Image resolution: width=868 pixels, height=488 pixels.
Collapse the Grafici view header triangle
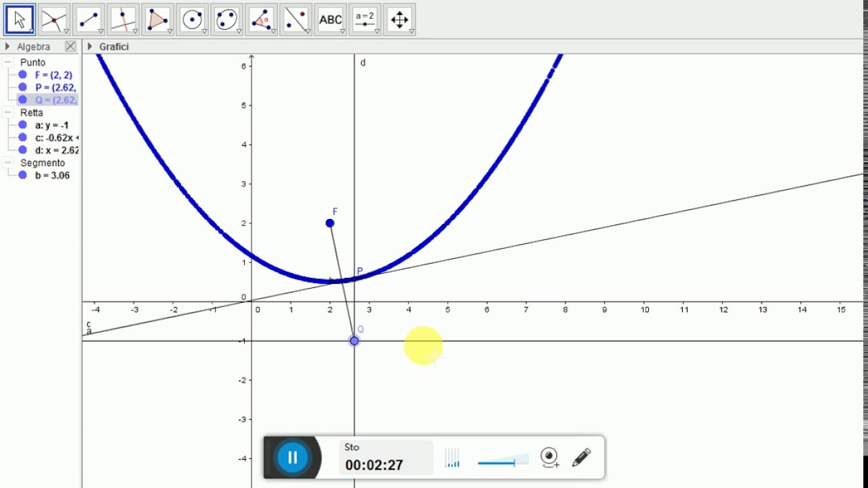tap(90, 47)
